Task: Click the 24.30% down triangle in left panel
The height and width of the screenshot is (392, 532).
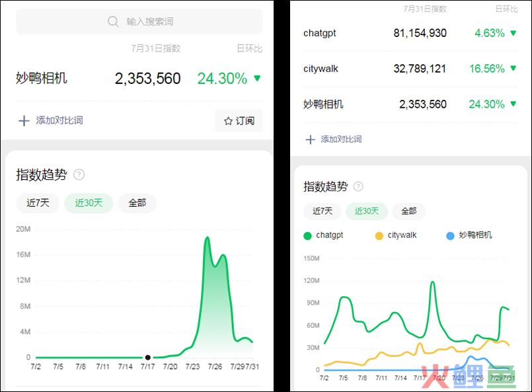Action: (x=258, y=79)
